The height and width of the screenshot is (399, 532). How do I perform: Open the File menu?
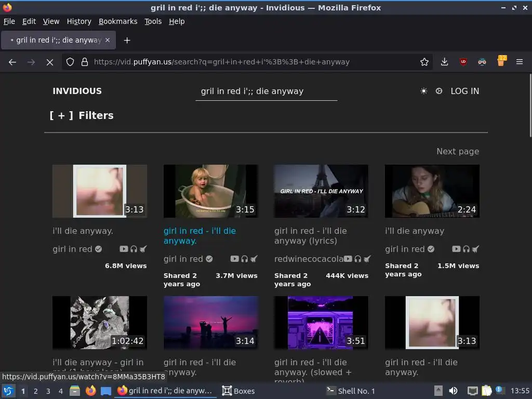tap(9, 21)
